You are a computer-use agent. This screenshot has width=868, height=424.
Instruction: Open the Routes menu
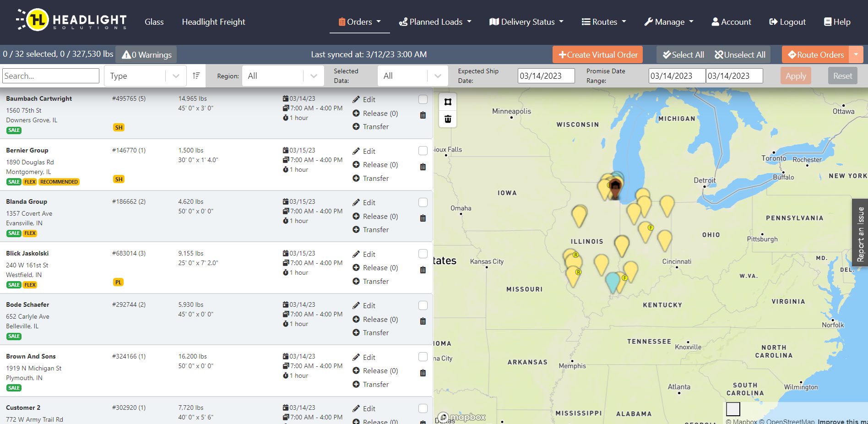pos(604,22)
